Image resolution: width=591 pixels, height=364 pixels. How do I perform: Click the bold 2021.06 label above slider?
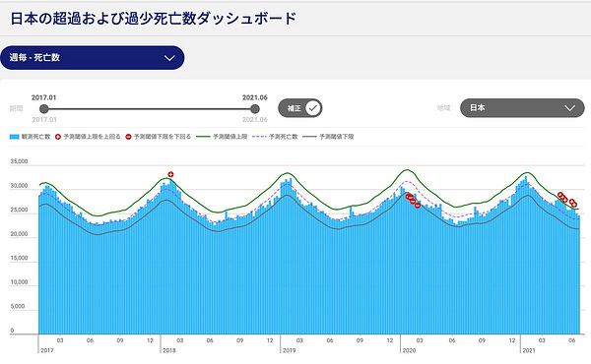tap(255, 97)
